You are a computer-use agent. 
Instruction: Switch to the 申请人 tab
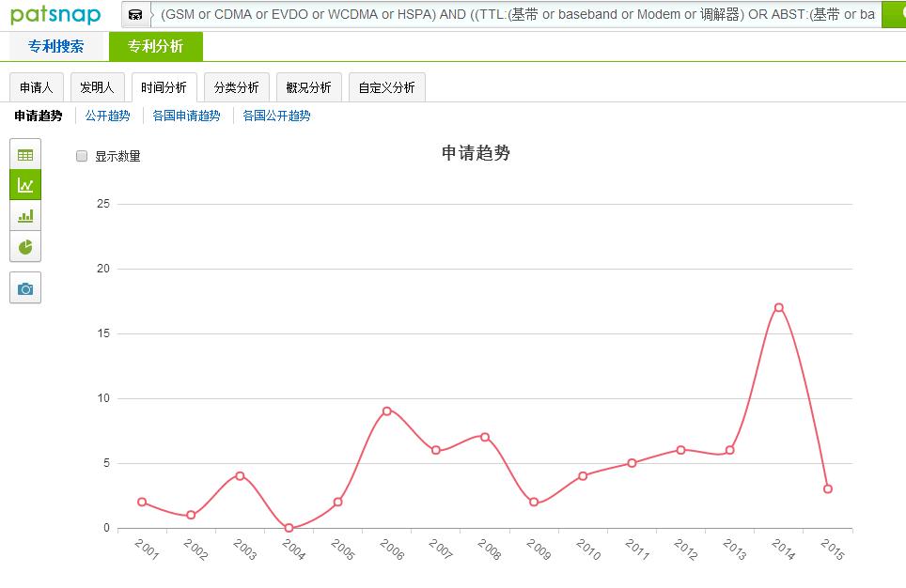coord(37,87)
